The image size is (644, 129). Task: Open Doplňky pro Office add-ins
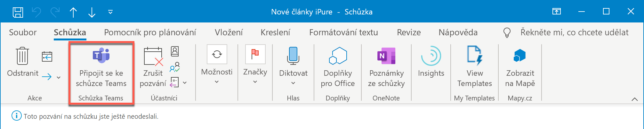click(x=338, y=56)
